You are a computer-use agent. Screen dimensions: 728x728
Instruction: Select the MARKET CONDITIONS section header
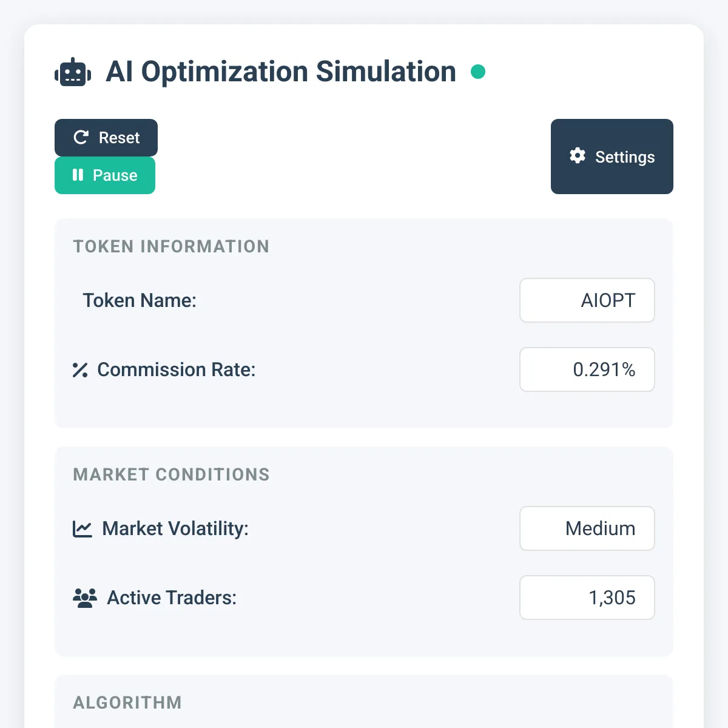pyautogui.click(x=172, y=475)
